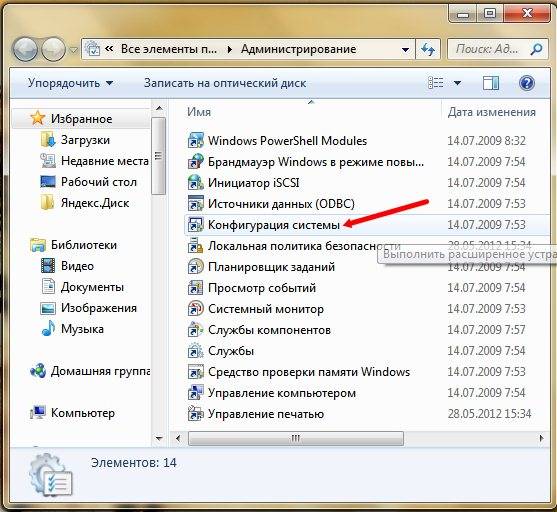The height and width of the screenshot is (512, 557).
Task: Click the Администрирование breadcrumb
Action: (298, 49)
